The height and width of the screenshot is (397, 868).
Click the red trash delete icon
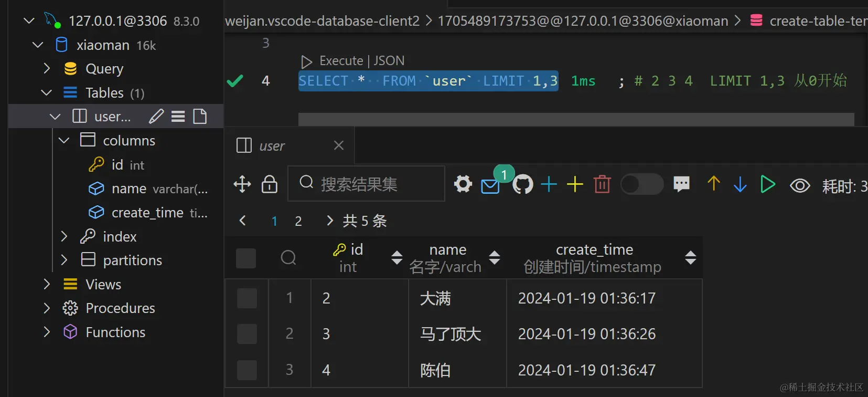click(602, 184)
